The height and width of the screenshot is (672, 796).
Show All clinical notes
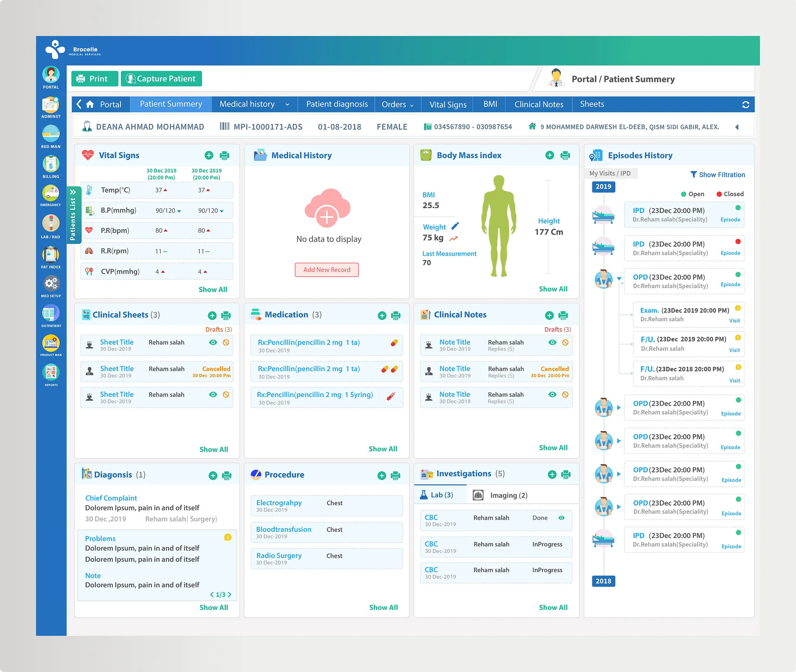[553, 447]
